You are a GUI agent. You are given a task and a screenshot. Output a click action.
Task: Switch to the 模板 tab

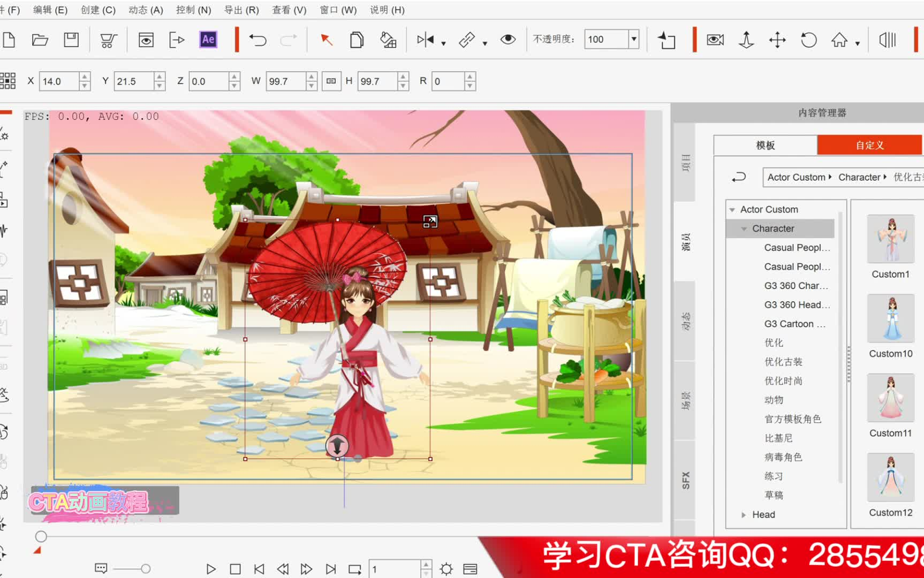(x=764, y=144)
